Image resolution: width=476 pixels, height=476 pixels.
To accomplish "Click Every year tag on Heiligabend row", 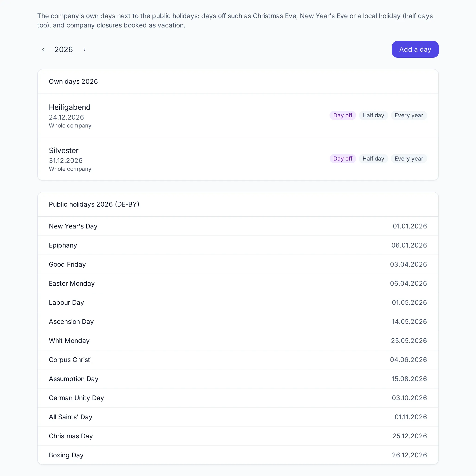I will [409, 115].
